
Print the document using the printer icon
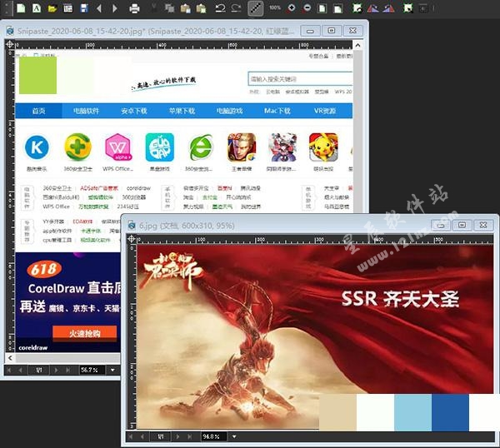(134, 8)
